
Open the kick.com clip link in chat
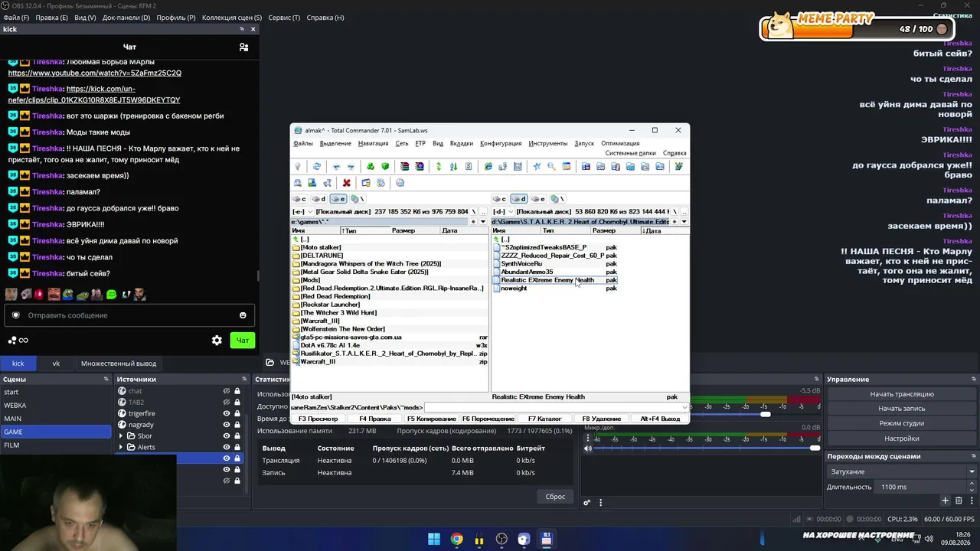(94, 94)
